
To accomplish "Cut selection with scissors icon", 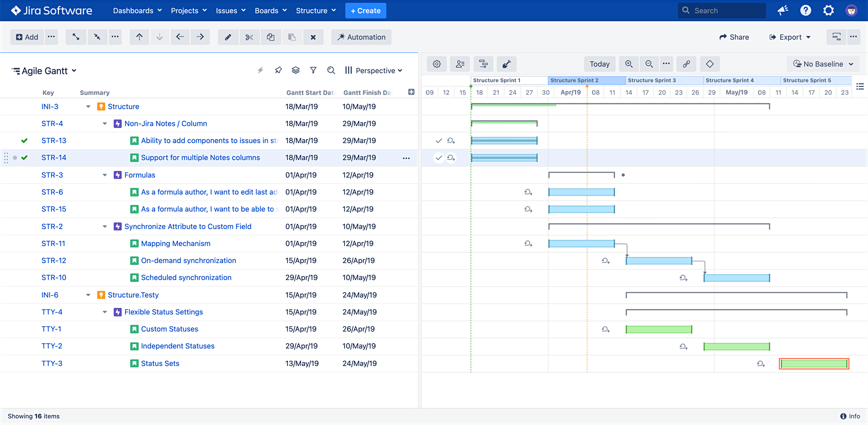I will [x=249, y=37].
